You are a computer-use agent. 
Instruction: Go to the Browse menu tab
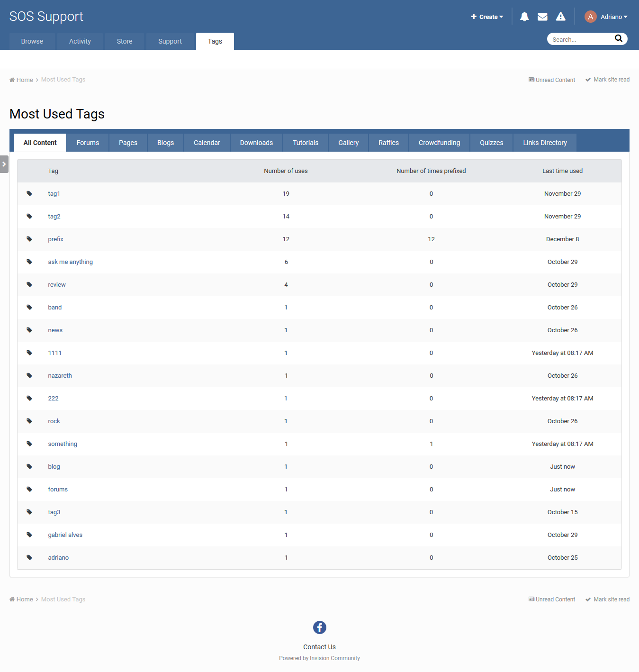(x=32, y=41)
